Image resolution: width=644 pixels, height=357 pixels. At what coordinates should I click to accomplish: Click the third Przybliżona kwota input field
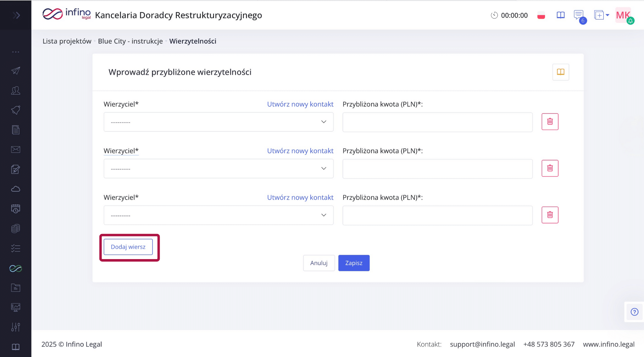[437, 215]
